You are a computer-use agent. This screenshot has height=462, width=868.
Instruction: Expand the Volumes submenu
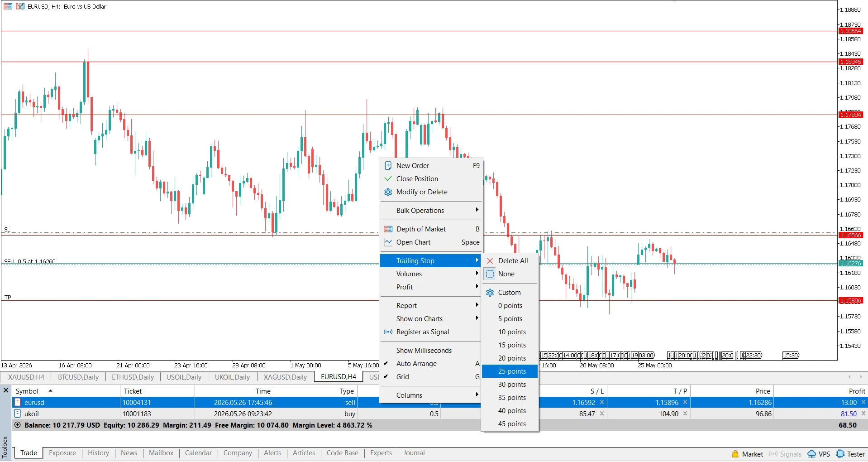click(430, 274)
